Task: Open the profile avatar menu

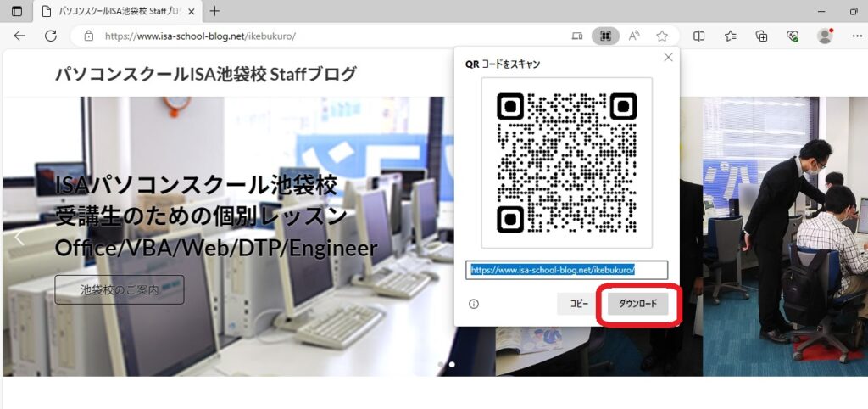Action: [826, 36]
